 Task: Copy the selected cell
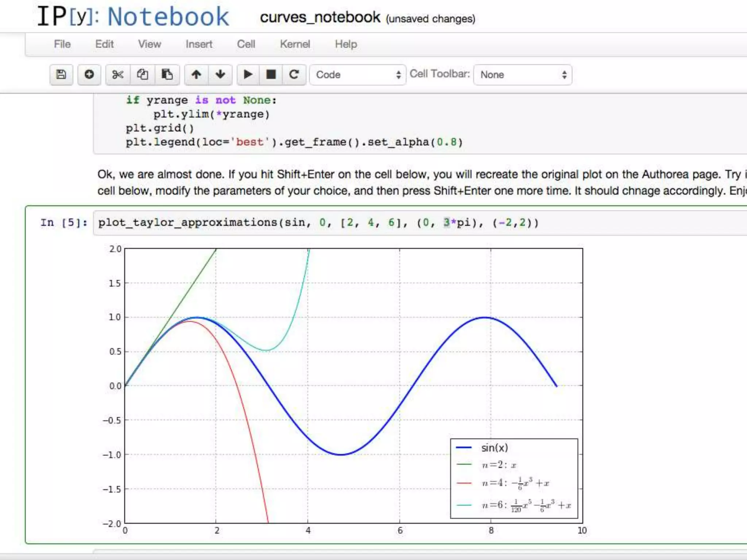pos(142,75)
